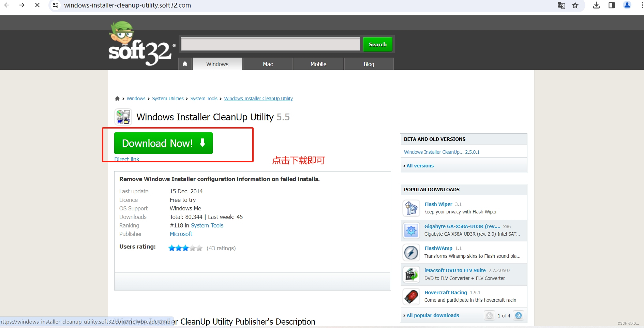Click the '1 of 4' page indicator

coord(504,316)
